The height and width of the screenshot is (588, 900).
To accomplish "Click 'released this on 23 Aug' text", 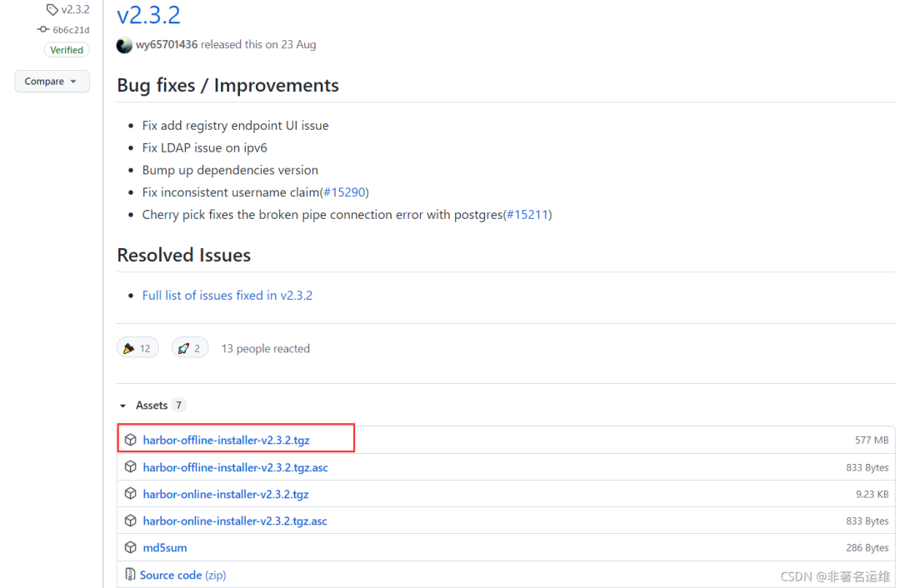I will pos(257,45).
